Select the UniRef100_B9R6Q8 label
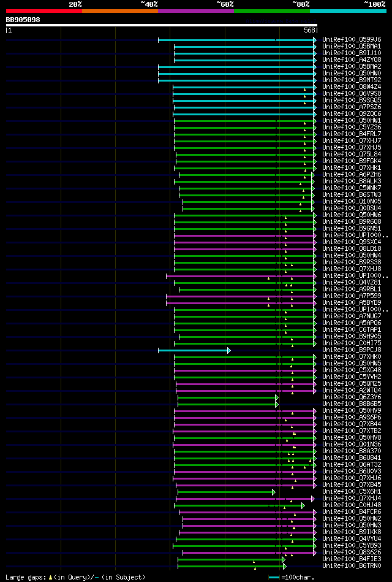Screen dimensions: 392x582 point(352,222)
